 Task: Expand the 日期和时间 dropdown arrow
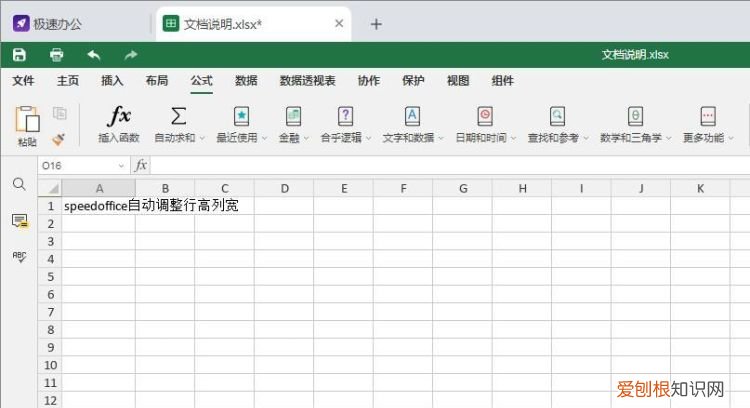tap(513, 138)
